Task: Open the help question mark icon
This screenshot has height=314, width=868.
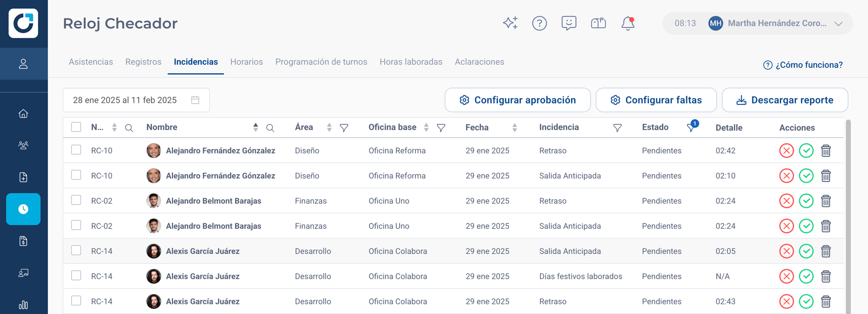Action: tap(539, 23)
